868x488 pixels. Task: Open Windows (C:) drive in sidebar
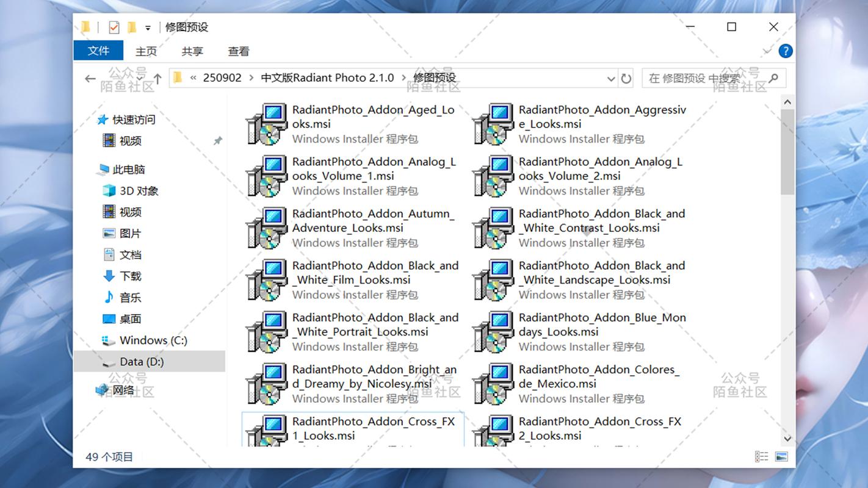(153, 340)
